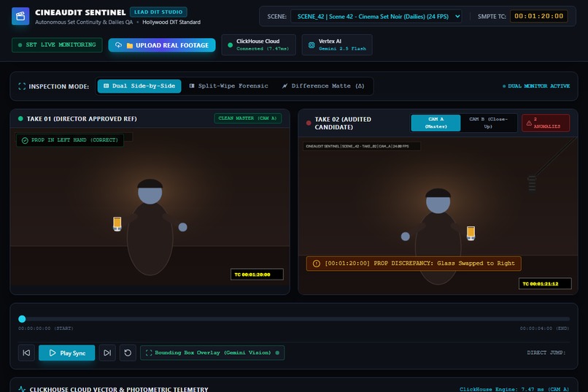The image size is (588, 392).
Task: Click the ClickHouse Cloud connection status
Action: 258,45
